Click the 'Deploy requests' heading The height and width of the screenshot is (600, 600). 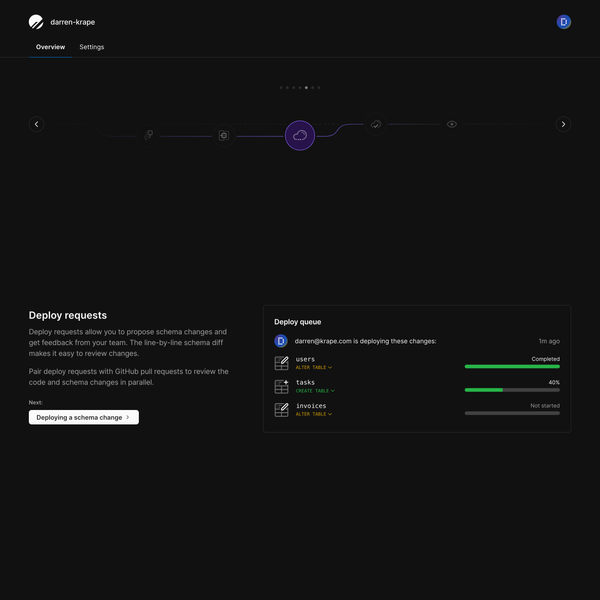pyautogui.click(x=68, y=315)
